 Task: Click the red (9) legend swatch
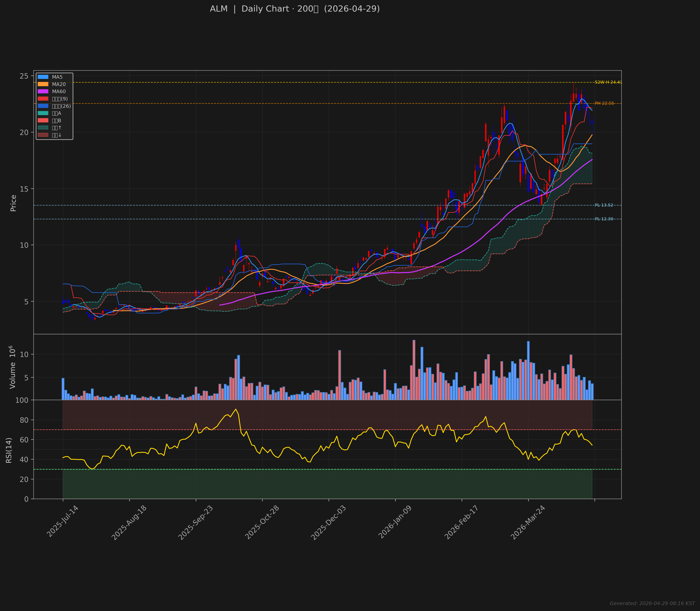43,99
